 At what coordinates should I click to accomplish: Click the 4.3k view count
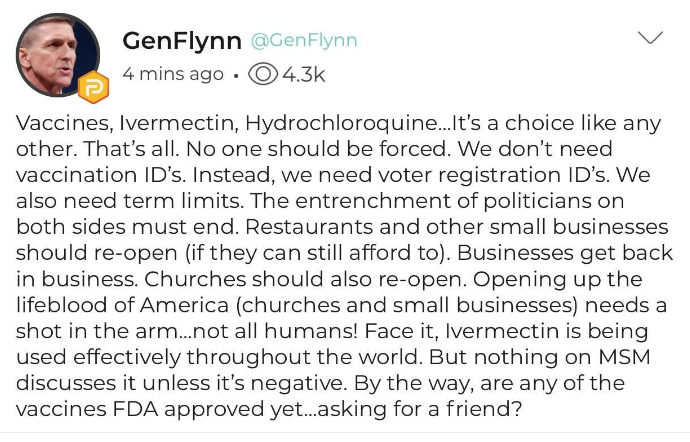click(303, 75)
